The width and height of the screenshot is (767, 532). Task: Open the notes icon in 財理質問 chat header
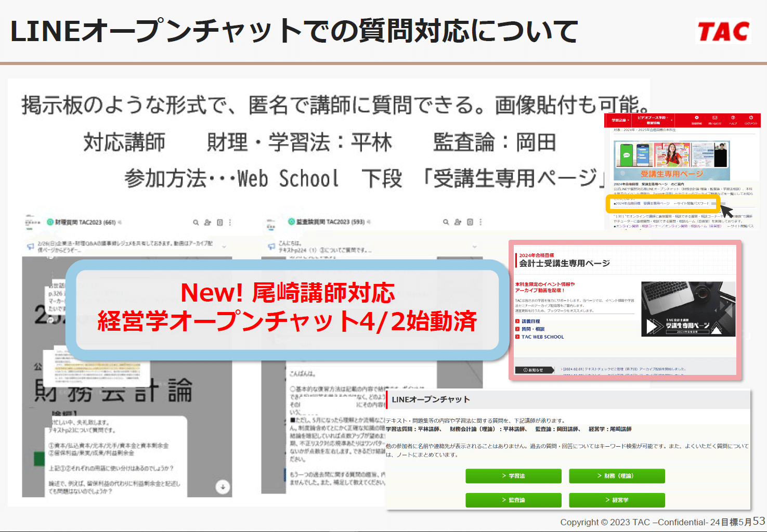point(219,222)
